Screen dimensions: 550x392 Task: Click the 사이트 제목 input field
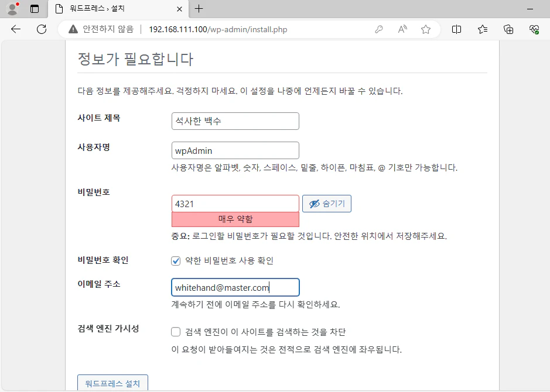point(235,121)
